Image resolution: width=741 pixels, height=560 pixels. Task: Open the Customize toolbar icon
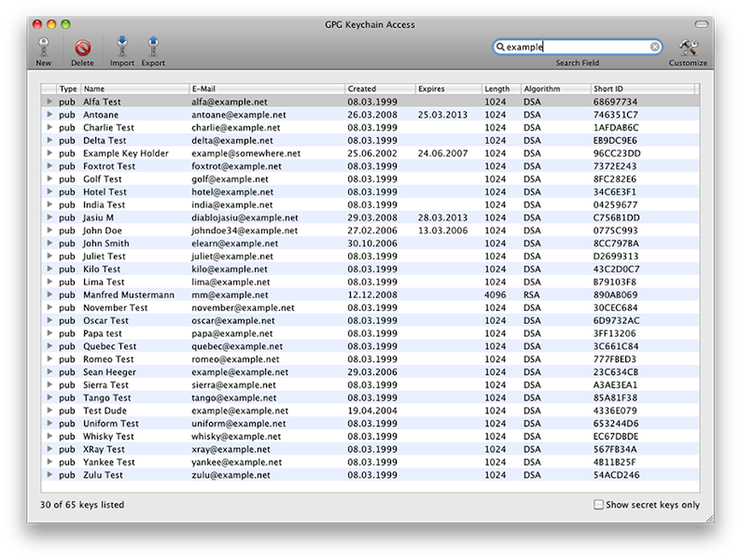(x=688, y=47)
